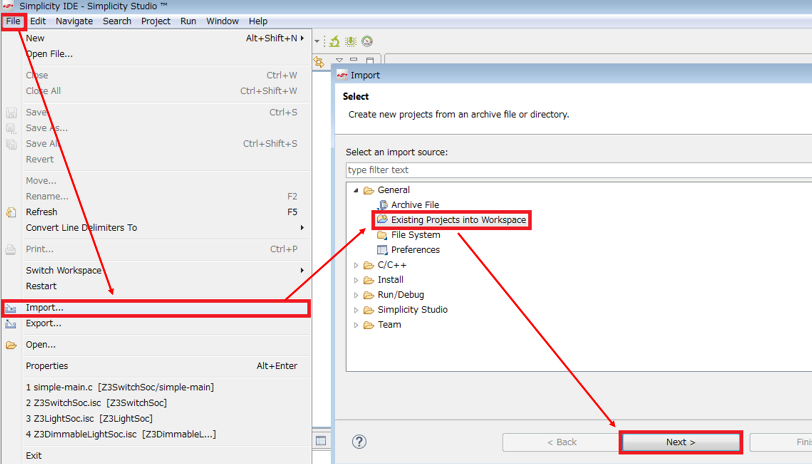Screen dimensions: 812x464
Task: Click the icon beside Import menu entry
Action: [x=11, y=308]
